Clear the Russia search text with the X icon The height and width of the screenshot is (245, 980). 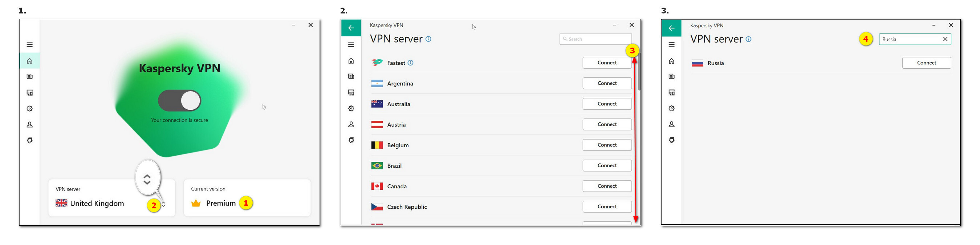point(945,39)
